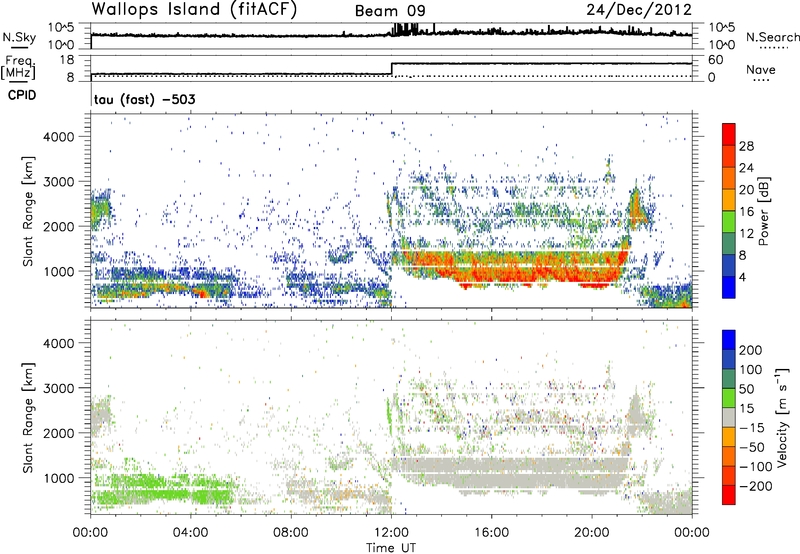Click the '04:00' time tick label

click(190, 533)
